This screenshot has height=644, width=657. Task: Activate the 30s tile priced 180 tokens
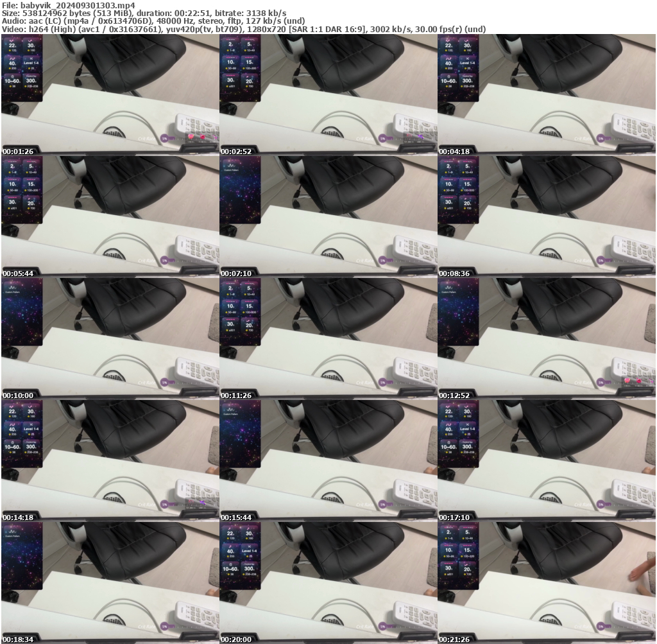tap(31, 46)
